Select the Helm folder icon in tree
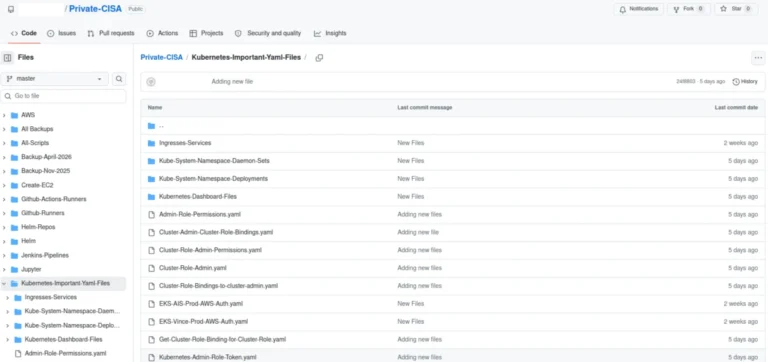 pyautogui.click(x=14, y=241)
